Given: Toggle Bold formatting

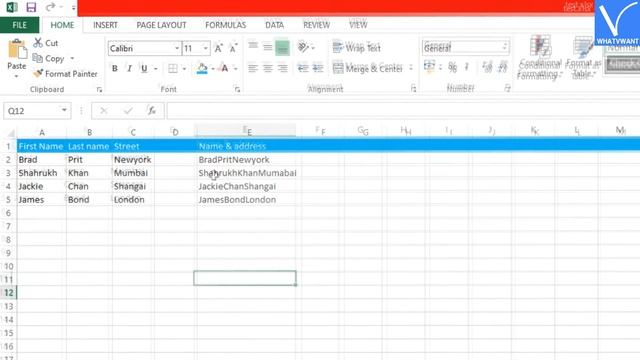Looking at the screenshot, I should point(115,68).
